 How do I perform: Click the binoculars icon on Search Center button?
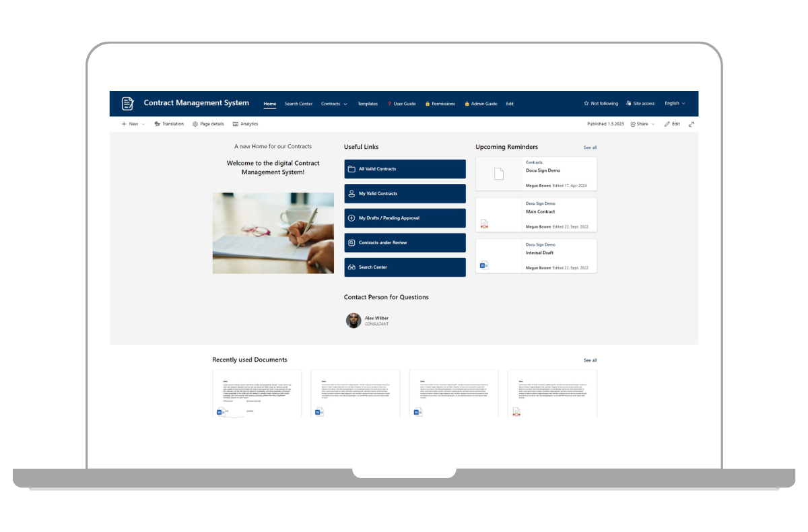point(351,267)
